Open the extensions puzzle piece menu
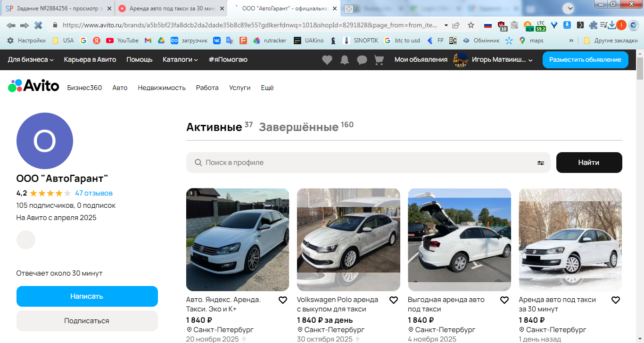The width and height of the screenshot is (644, 343). point(593,25)
